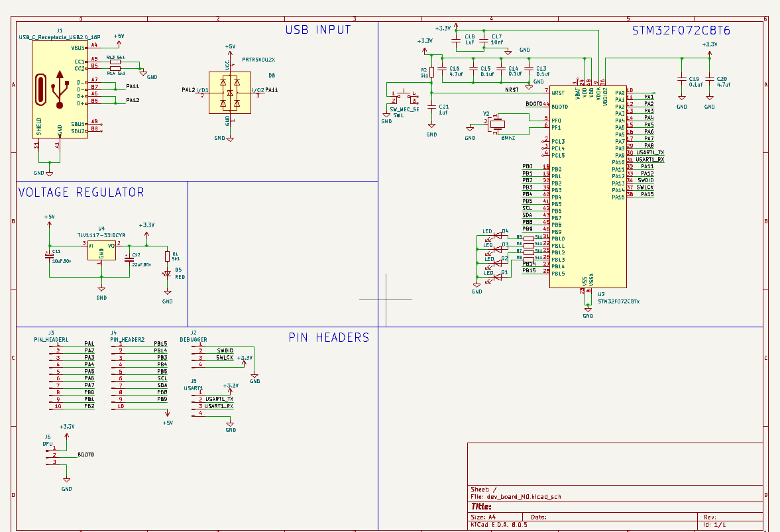Click the Sheet: / text
The height and width of the screenshot is (532, 780).
click(484, 489)
